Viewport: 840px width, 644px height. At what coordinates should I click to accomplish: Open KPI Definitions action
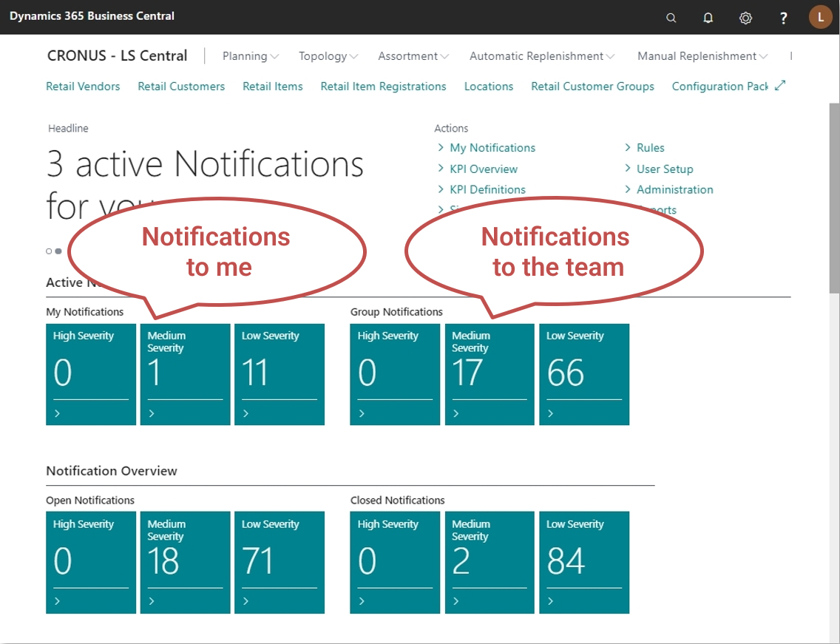[487, 190]
